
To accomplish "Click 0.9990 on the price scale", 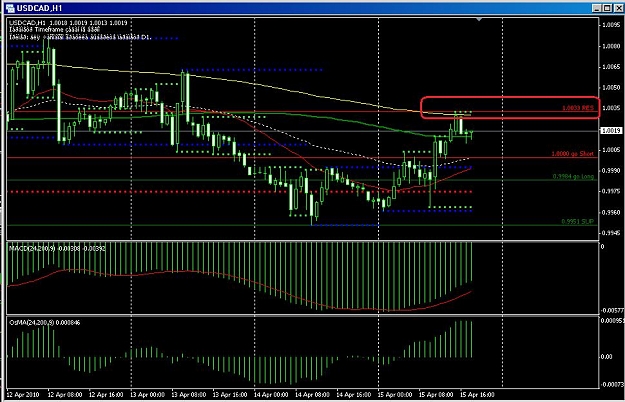I will click(x=611, y=171).
